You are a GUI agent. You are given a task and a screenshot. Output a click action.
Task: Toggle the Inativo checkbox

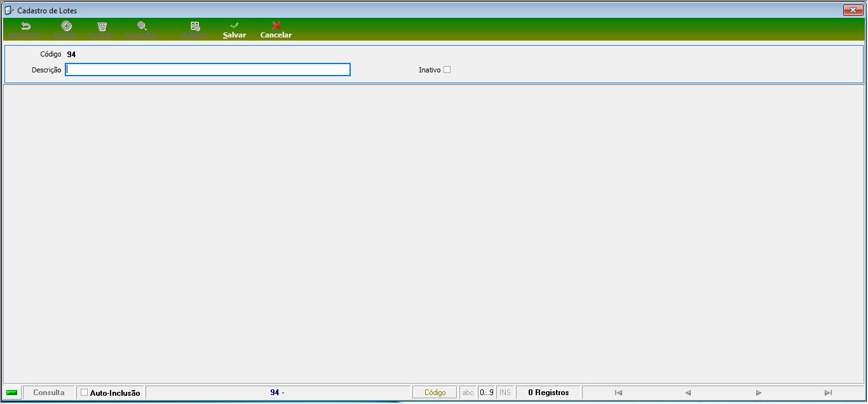[x=447, y=70]
